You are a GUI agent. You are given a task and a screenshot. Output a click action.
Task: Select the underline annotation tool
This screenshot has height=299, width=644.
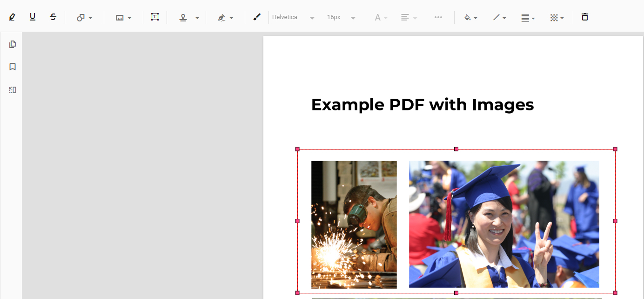tap(33, 17)
